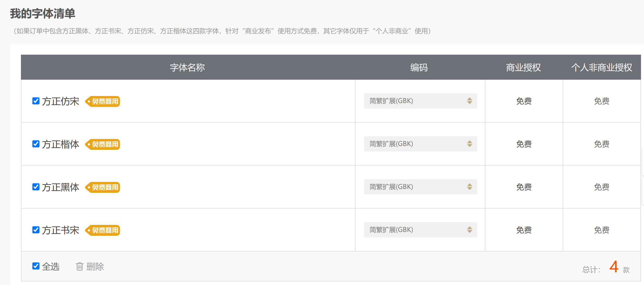
Task: Click the 字体名称 column header
Action: click(187, 67)
